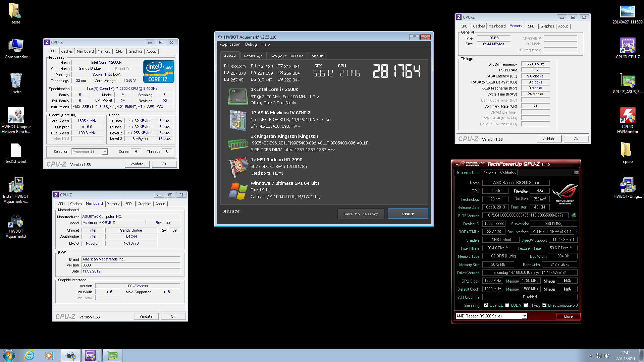Screen dimensions: 644x362
Task: Toggle the OpenCL checkbox in GPU-Z
Action: pos(486,305)
